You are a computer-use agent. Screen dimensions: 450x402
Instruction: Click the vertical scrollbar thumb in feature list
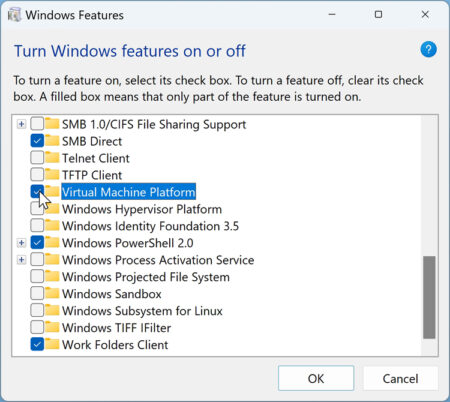pos(429,297)
